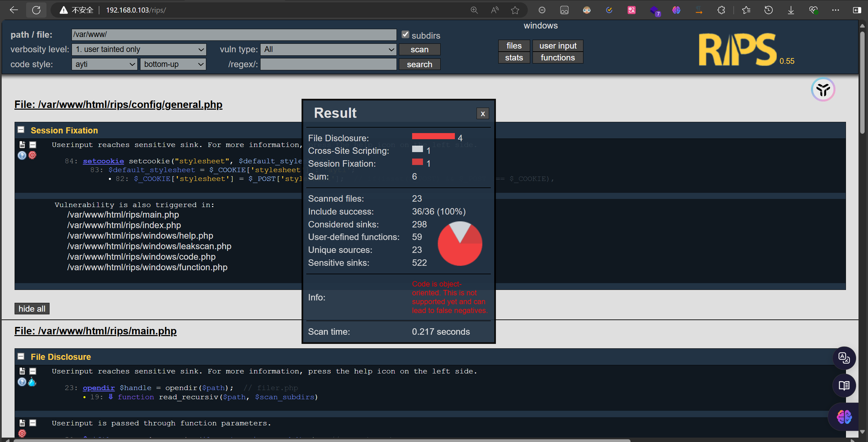Image resolution: width=868 pixels, height=442 pixels.
Task: Click the reload page icon
Action: (36, 10)
